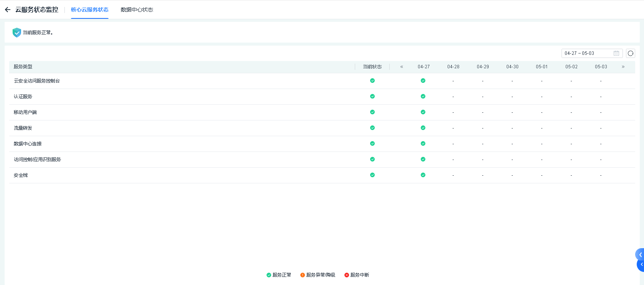Select the 核心云服务状态 tab
The image size is (644, 285).
point(89,10)
